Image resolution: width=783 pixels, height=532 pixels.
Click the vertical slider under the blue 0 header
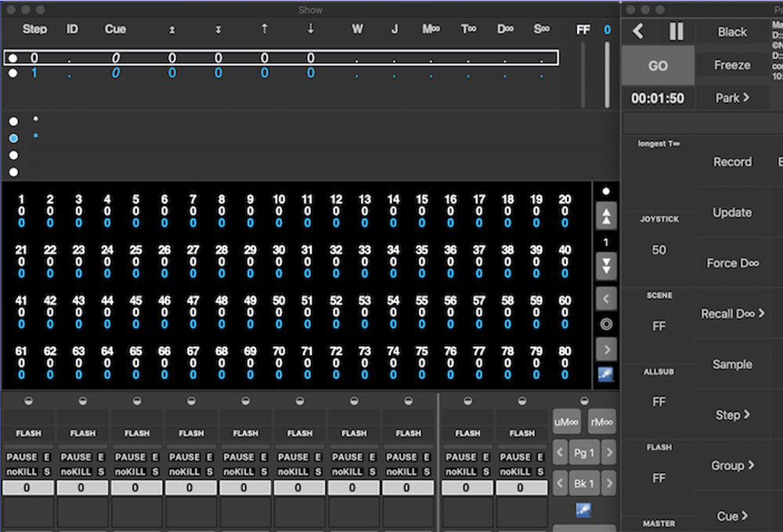pyautogui.click(x=607, y=74)
